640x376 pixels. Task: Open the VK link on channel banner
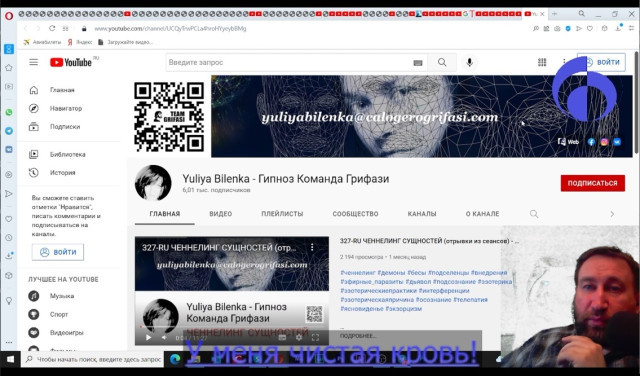(617, 142)
